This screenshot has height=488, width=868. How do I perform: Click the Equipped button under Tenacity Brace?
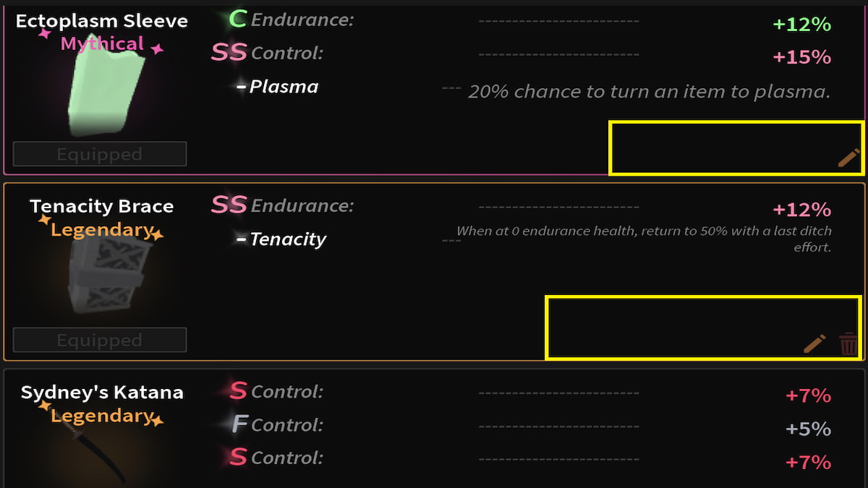pos(100,340)
